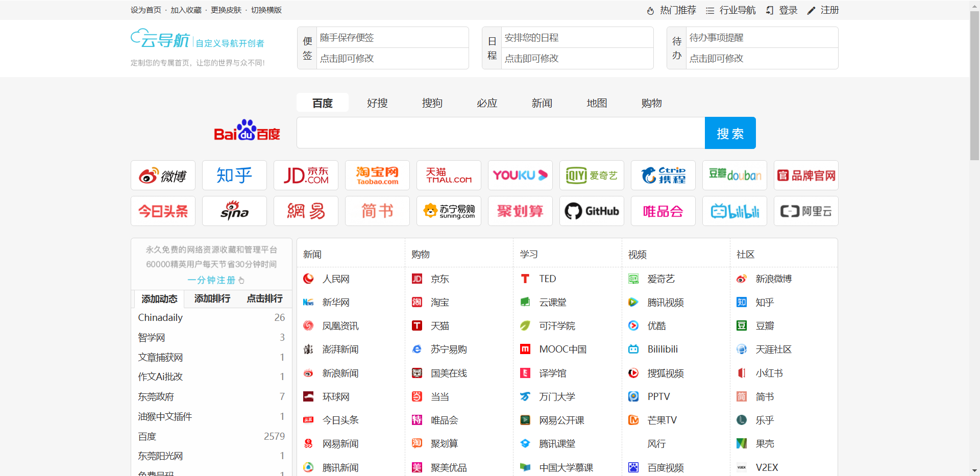Open the 阿里云 Aliyun icon
The width and height of the screenshot is (980, 476).
805,211
